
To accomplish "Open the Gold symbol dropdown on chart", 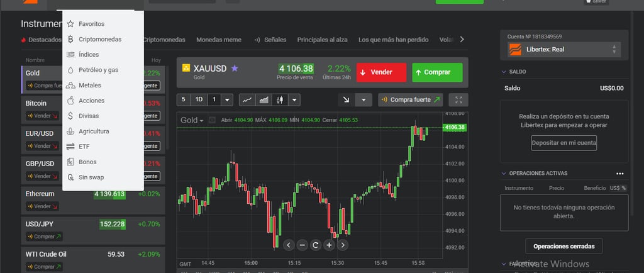I will click(192, 120).
